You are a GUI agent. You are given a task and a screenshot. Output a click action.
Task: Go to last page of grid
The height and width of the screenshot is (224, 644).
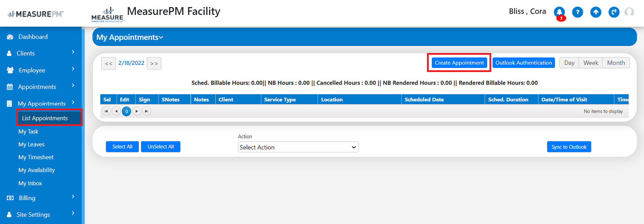(x=147, y=111)
